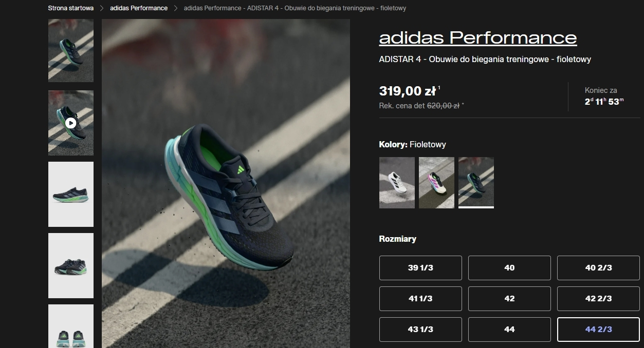This screenshot has width=644, height=348.
Task: Go to Strona startowa breadcrumb
Action: coord(71,8)
